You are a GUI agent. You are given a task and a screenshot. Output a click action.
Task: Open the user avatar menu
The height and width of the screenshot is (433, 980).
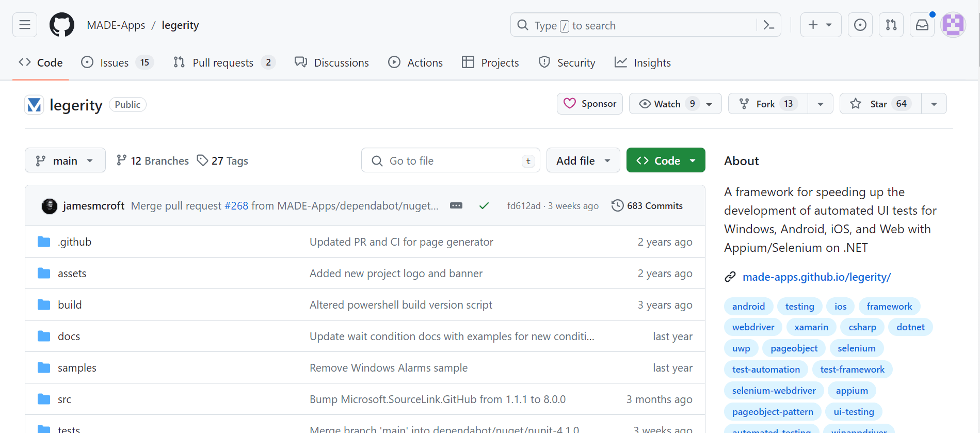(x=953, y=25)
